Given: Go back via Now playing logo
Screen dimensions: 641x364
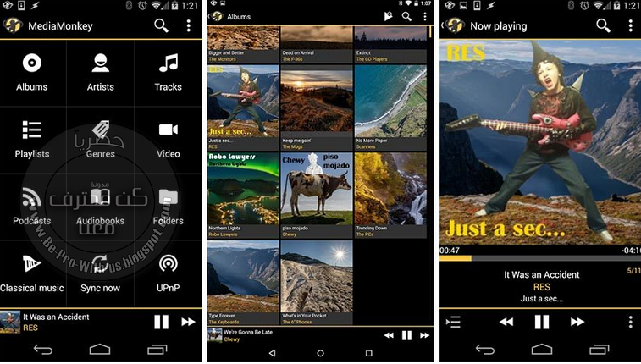Looking at the screenshot, I should 455,25.
